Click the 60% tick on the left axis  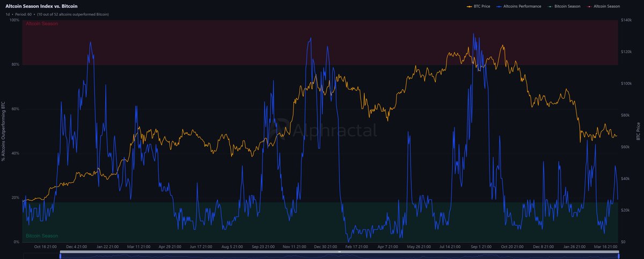point(16,109)
